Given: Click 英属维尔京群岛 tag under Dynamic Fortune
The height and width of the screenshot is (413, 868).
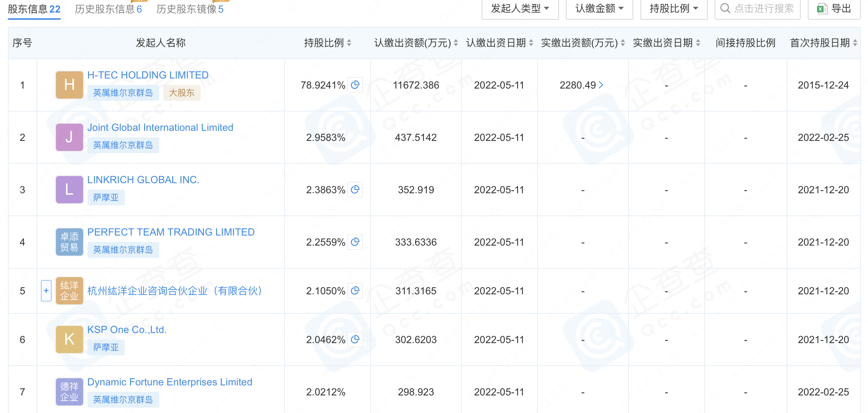Looking at the screenshot, I should tap(123, 400).
